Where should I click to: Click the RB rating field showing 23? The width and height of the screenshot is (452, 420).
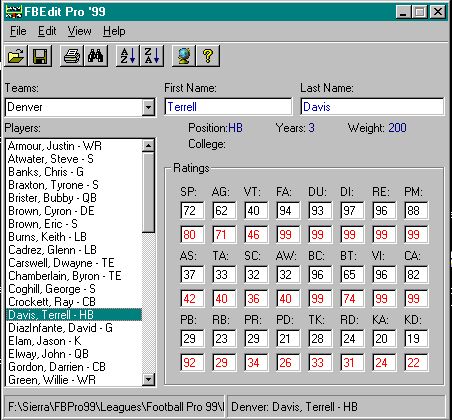224,338
